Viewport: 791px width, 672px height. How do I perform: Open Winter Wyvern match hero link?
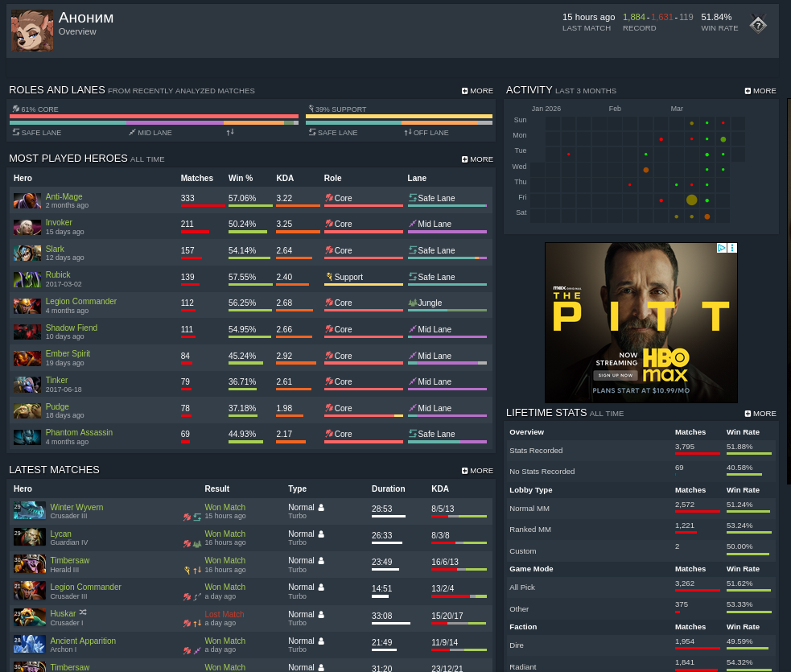tap(76, 507)
